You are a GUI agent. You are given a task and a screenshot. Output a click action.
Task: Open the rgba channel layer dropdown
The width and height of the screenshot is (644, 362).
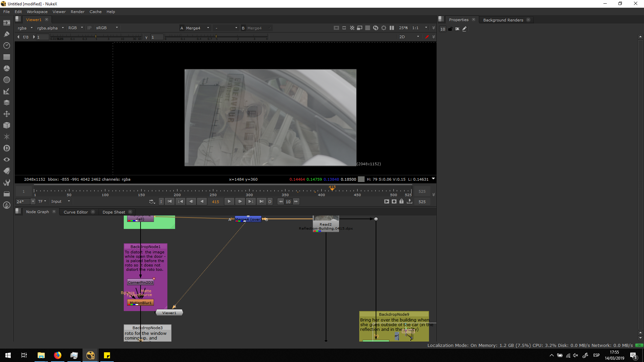click(x=25, y=28)
